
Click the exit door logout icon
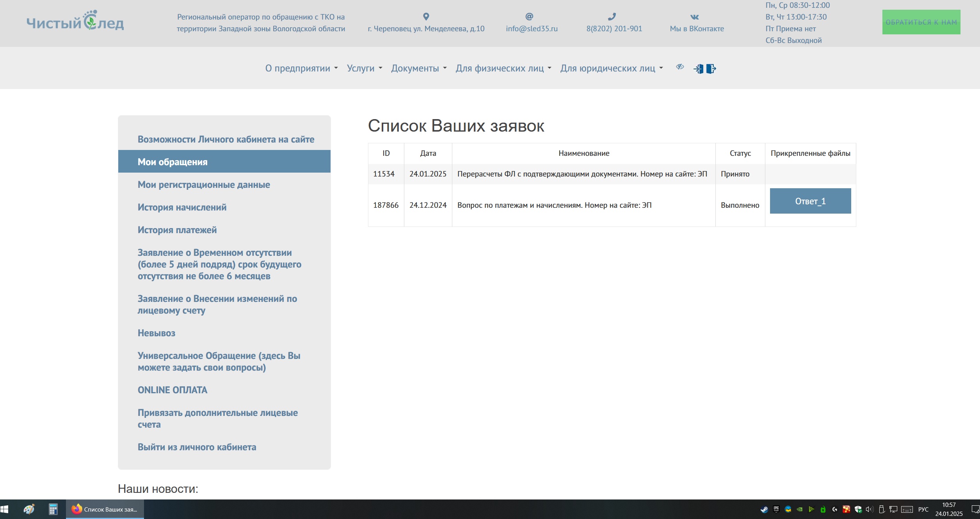(711, 69)
